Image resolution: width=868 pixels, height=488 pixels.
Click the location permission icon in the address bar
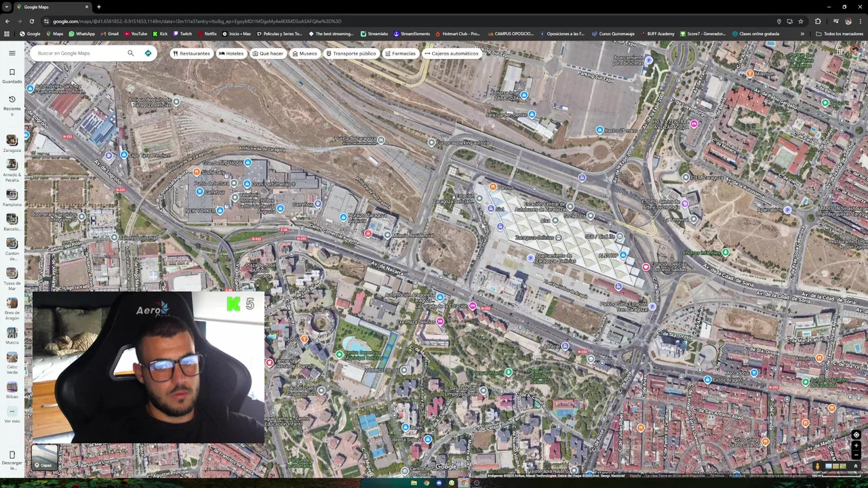(x=778, y=21)
